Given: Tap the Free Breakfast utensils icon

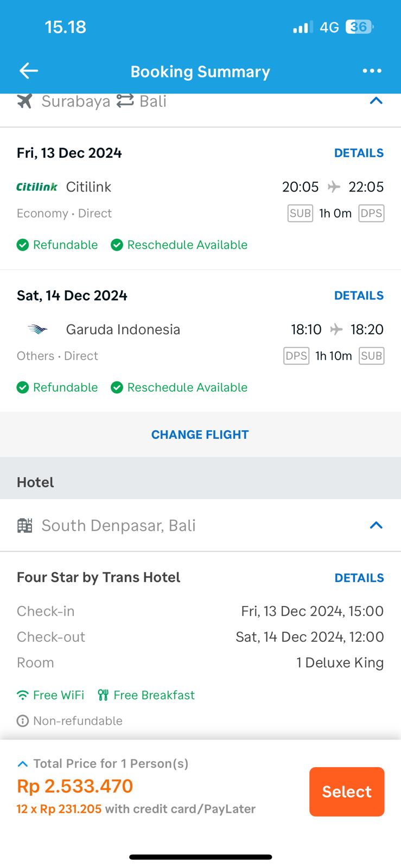Looking at the screenshot, I should click(103, 695).
